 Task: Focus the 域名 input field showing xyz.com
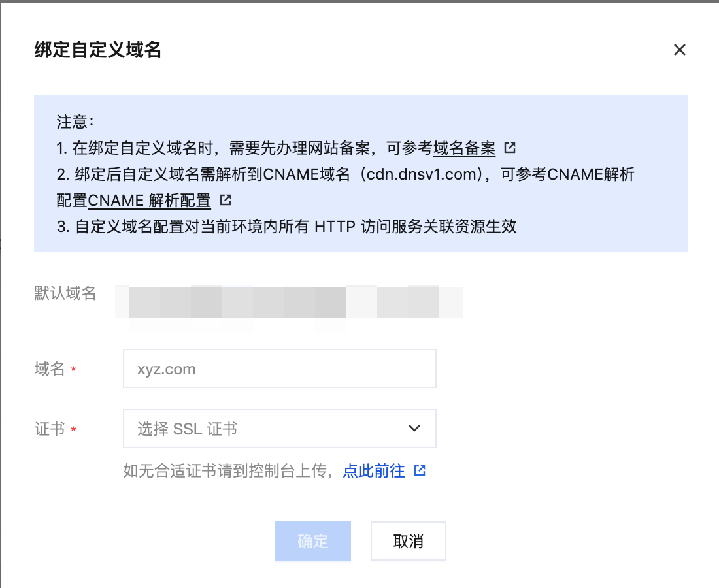click(280, 368)
